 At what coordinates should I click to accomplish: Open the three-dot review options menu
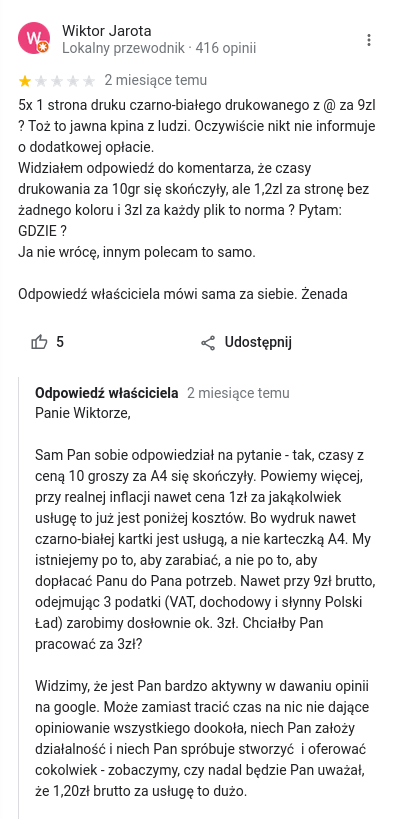(369, 40)
